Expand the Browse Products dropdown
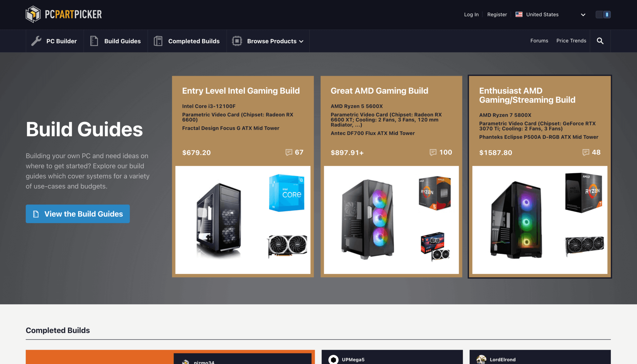 (301, 41)
